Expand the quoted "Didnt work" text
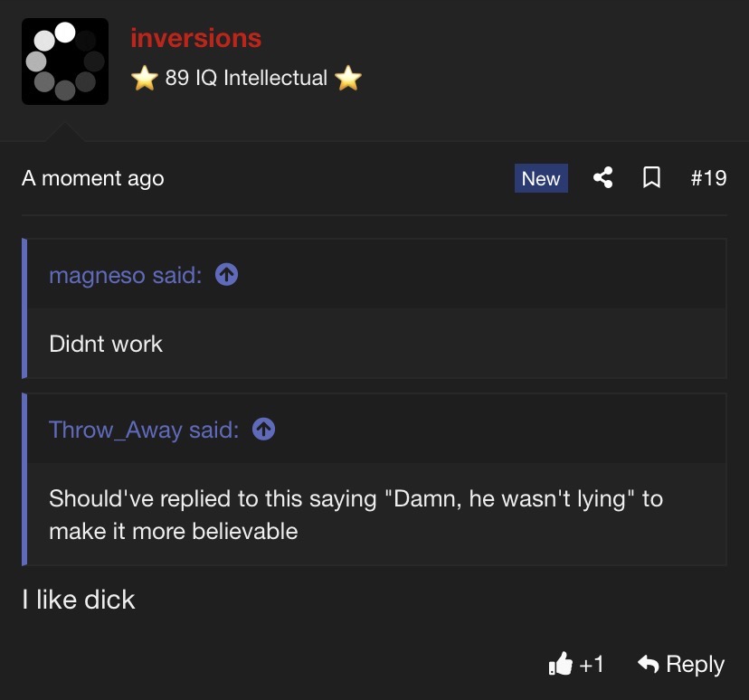749x700 pixels. 106,344
